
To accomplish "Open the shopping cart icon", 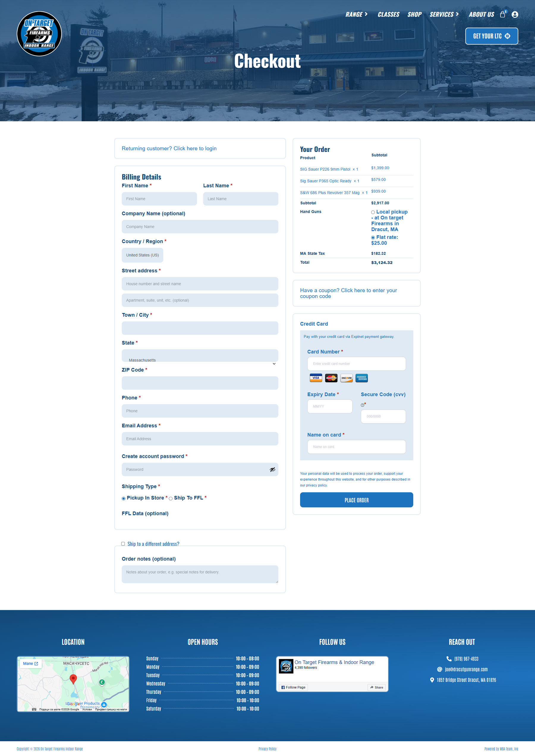I will (x=502, y=15).
